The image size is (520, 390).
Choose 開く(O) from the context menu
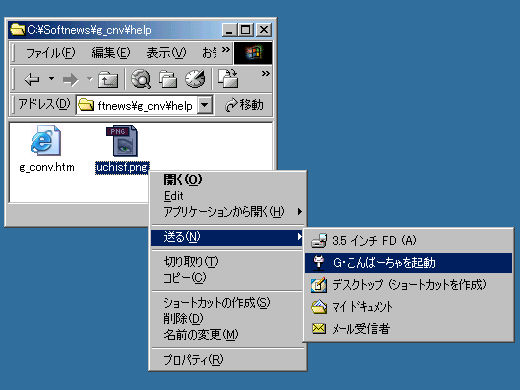click(x=228, y=180)
